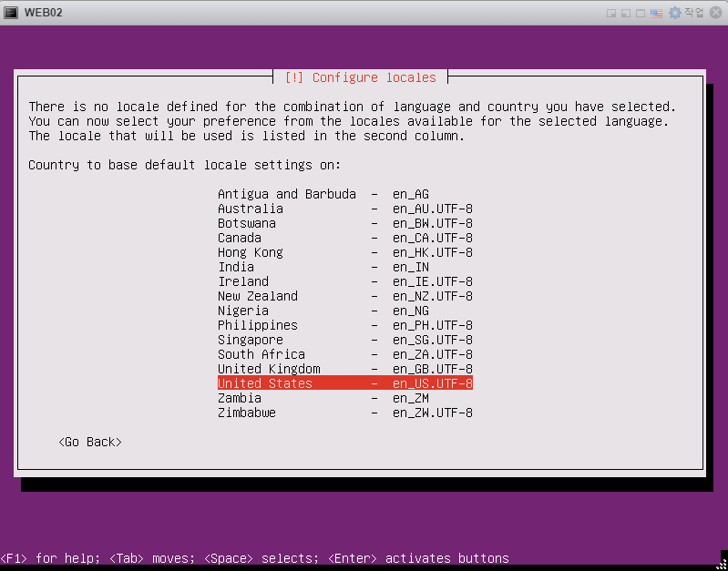Image resolution: width=728 pixels, height=571 pixels.
Task: Click the WEB02 window title text
Action: pos(43,13)
